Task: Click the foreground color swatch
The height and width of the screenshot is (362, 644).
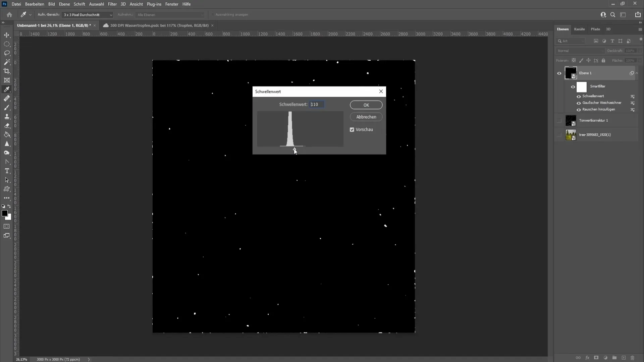Action: coord(4,214)
